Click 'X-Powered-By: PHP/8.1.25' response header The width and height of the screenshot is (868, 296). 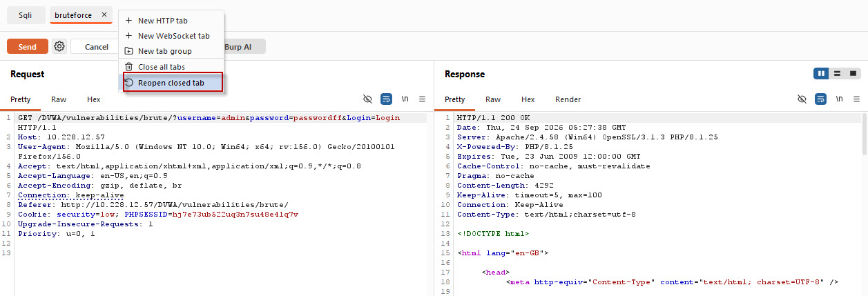click(x=515, y=147)
